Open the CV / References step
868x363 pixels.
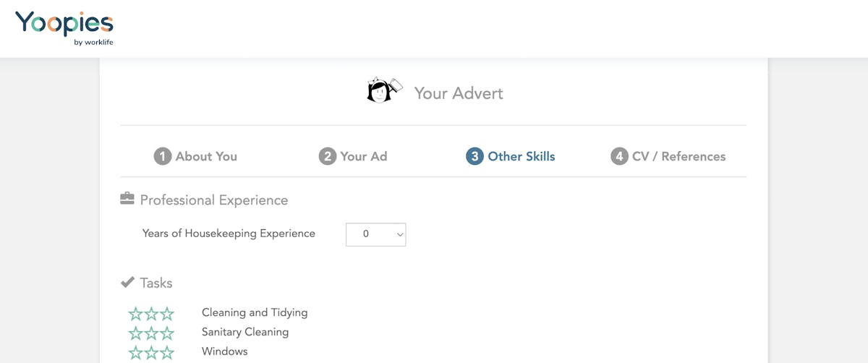point(678,156)
